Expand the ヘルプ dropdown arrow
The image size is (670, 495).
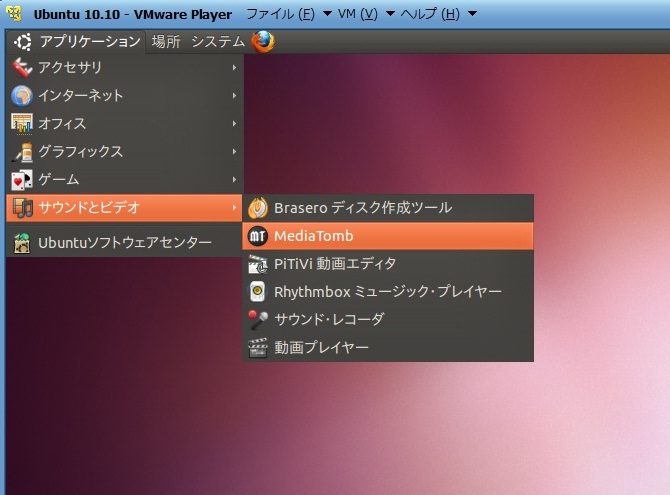[x=472, y=14]
